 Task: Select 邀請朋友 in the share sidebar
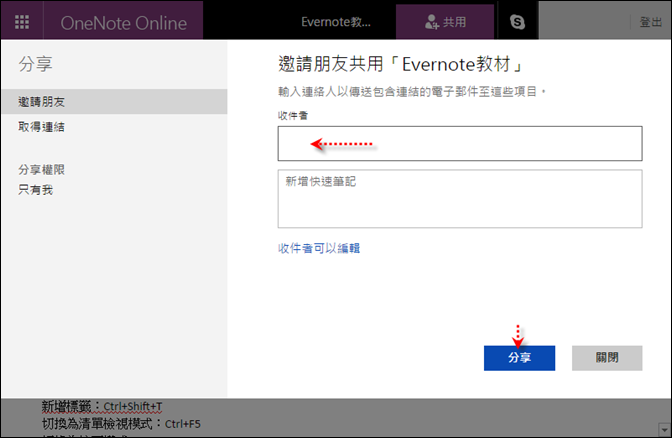[114, 102]
